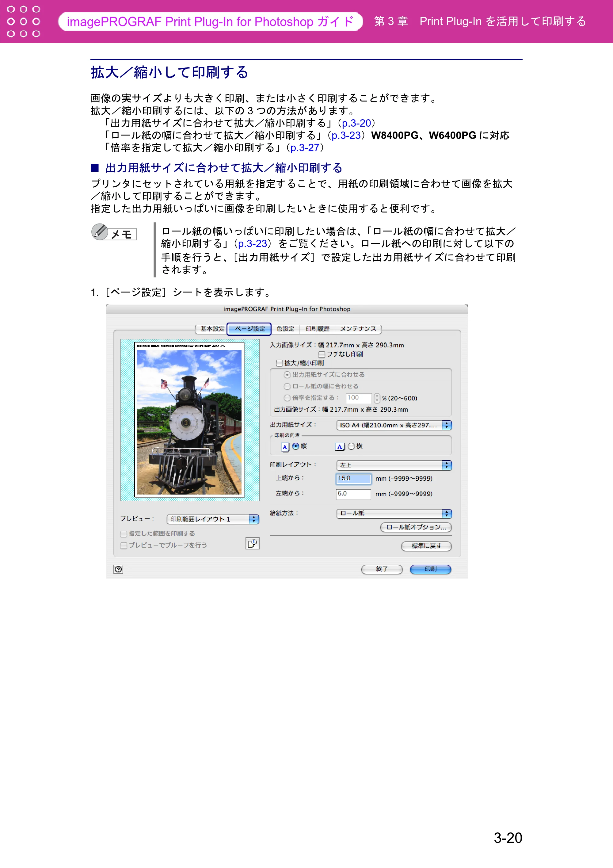Click the landscape orientation page icon
Screen dimensions: 613x868
click(340, 446)
